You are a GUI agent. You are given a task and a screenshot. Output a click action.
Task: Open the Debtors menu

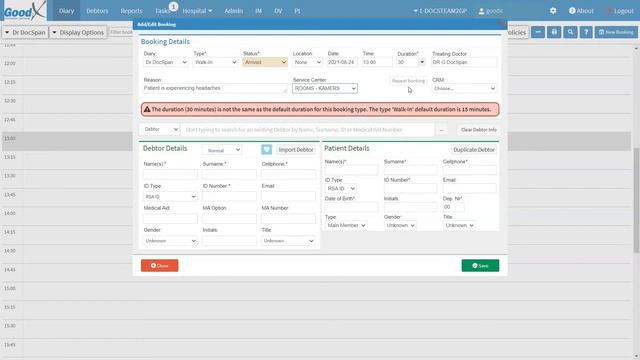[x=97, y=11]
